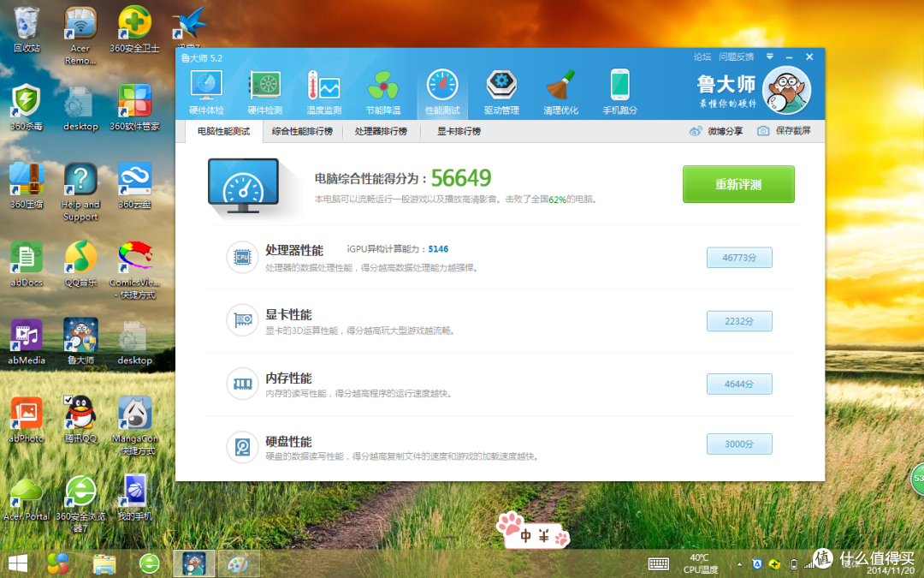Open the Windows Start button
This screenshot has width=924, height=578.
pos(18,563)
